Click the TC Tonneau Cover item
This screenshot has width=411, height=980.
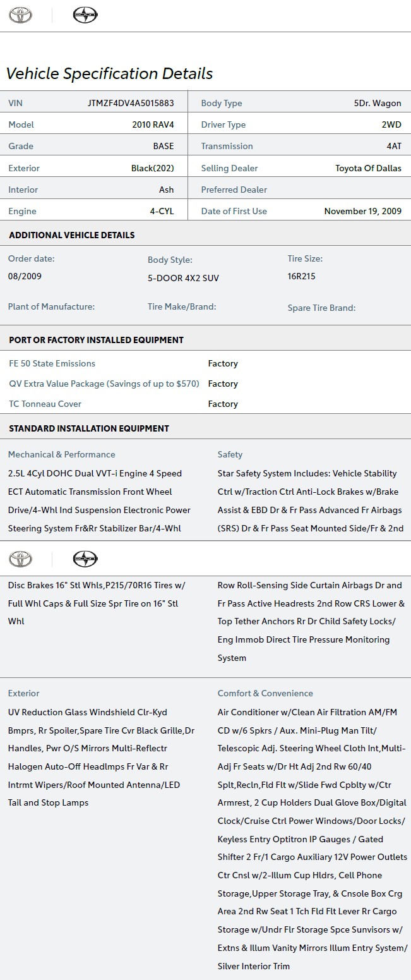coord(45,404)
